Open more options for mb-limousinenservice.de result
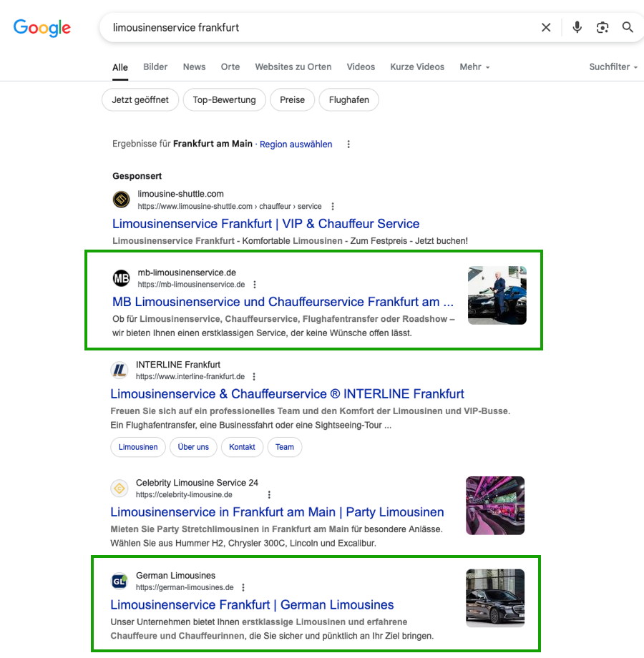 [255, 285]
